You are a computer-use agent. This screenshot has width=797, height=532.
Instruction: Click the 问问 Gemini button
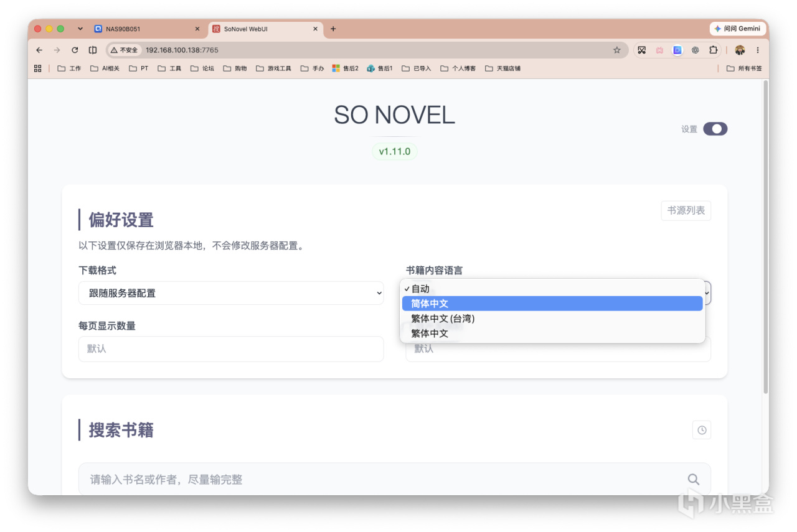point(738,29)
